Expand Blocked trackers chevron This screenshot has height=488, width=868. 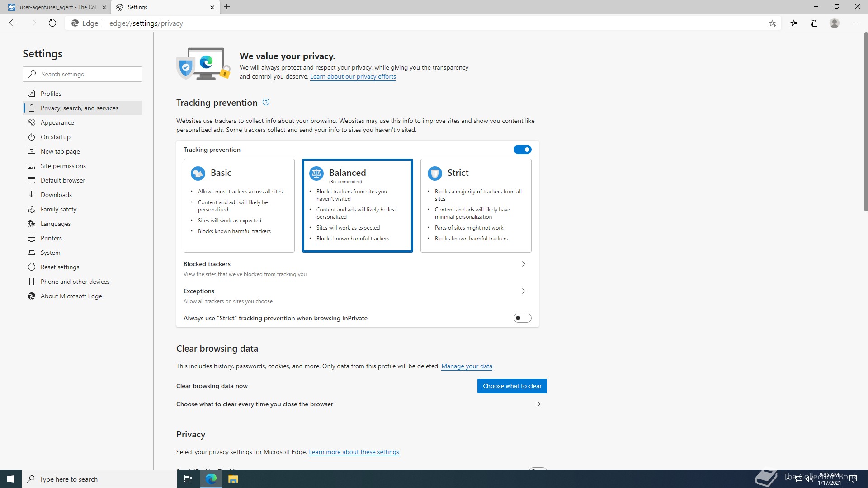tap(524, 264)
